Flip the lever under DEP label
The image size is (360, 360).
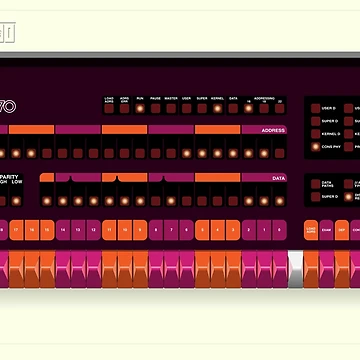pyautogui.click(x=342, y=269)
